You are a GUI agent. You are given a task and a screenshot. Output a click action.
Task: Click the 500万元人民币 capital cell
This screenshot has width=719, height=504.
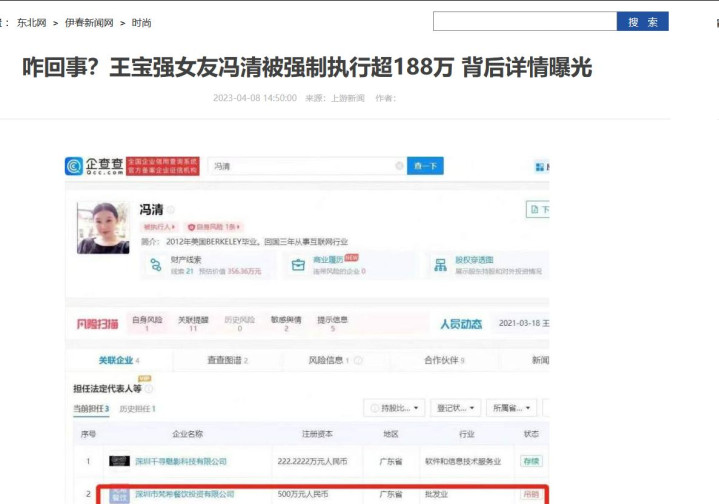tap(303, 494)
